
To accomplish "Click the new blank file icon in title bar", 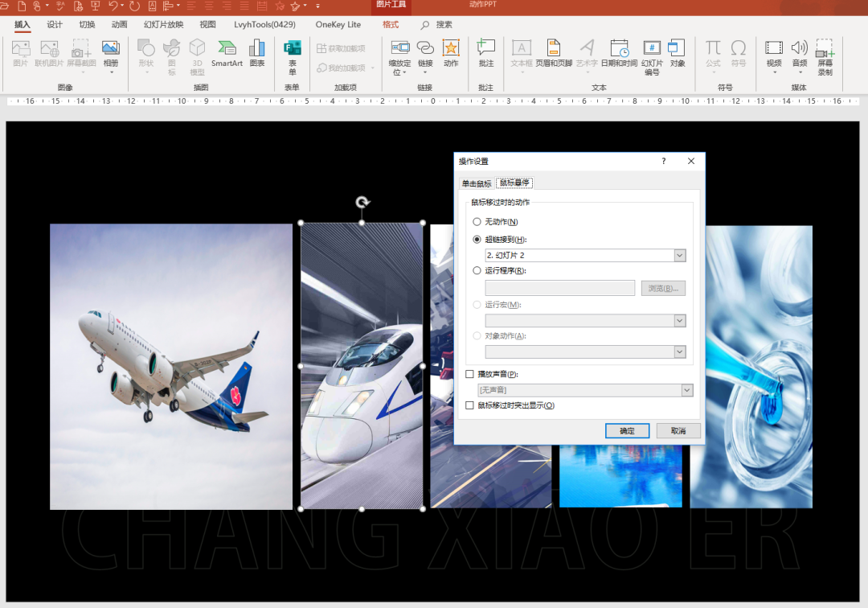I will click(22, 6).
